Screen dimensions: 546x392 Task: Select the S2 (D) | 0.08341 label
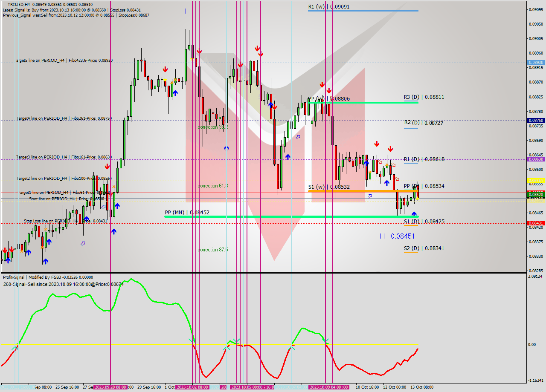(424, 248)
